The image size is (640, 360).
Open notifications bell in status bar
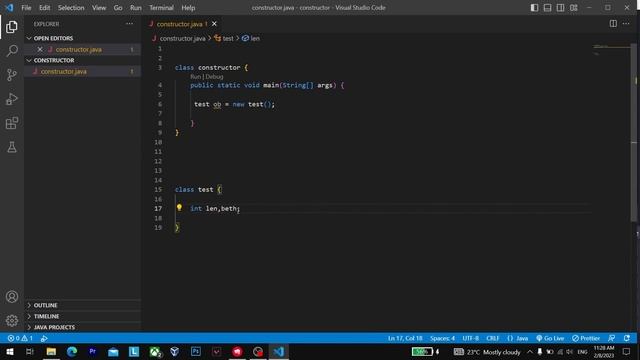coord(627,338)
